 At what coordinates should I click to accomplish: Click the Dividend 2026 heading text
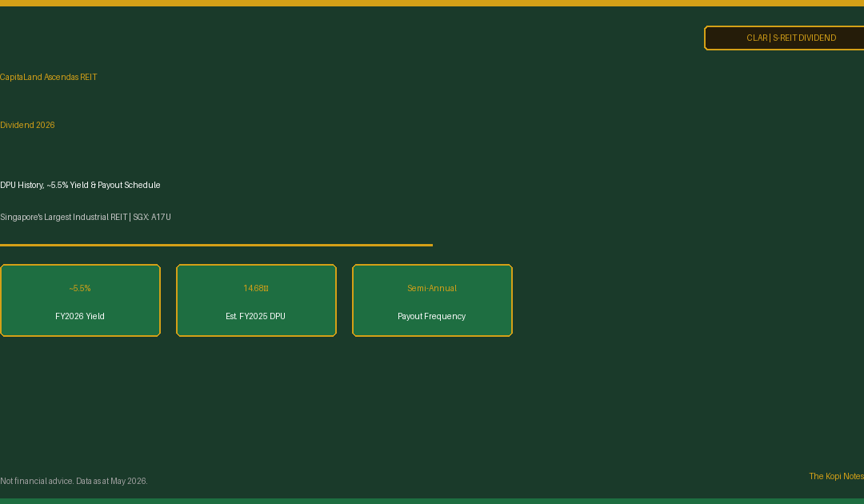(27, 125)
